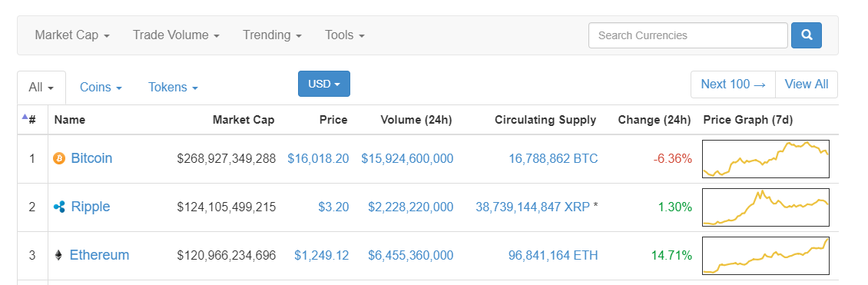Image resolution: width=868 pixels, height=285 pixels.
Task: Click the Search Currencies input field
Action: (688, 35)
